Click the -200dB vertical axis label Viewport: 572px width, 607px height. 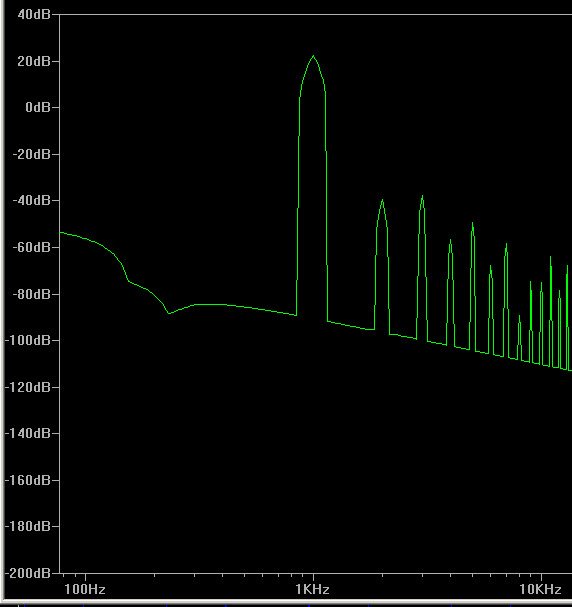pos(28,573)
